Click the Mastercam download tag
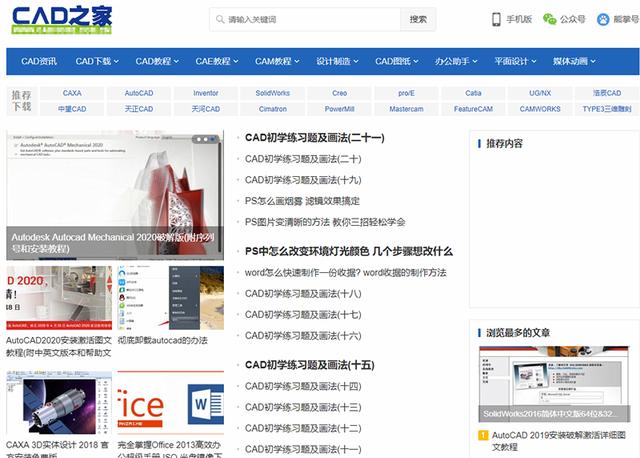640x458 pixels. [406, 109]
